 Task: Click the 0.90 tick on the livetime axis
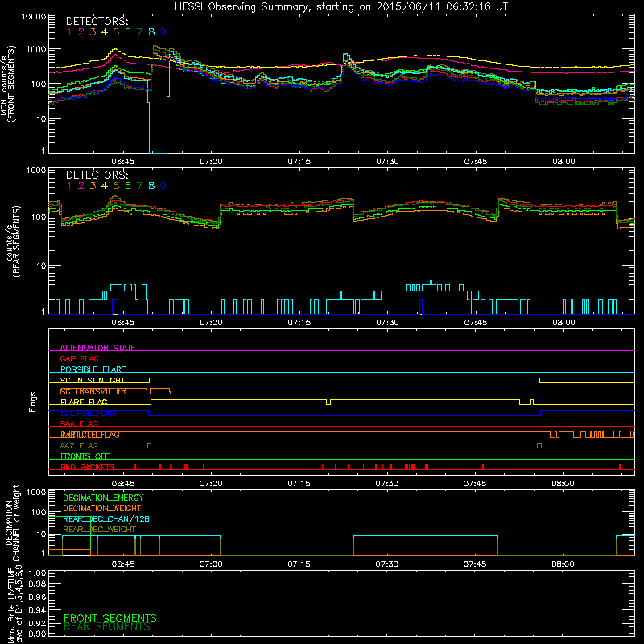point(37,634)
